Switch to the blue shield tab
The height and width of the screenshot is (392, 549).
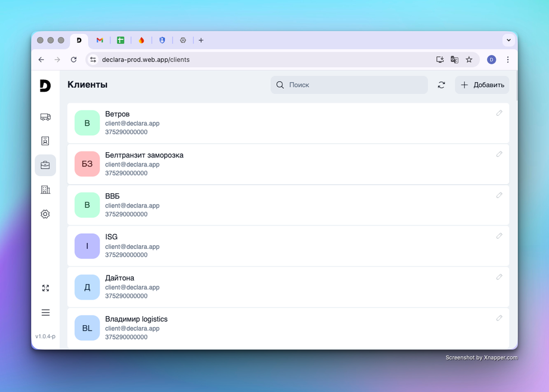pyautogui.click(x=162, y=40)
